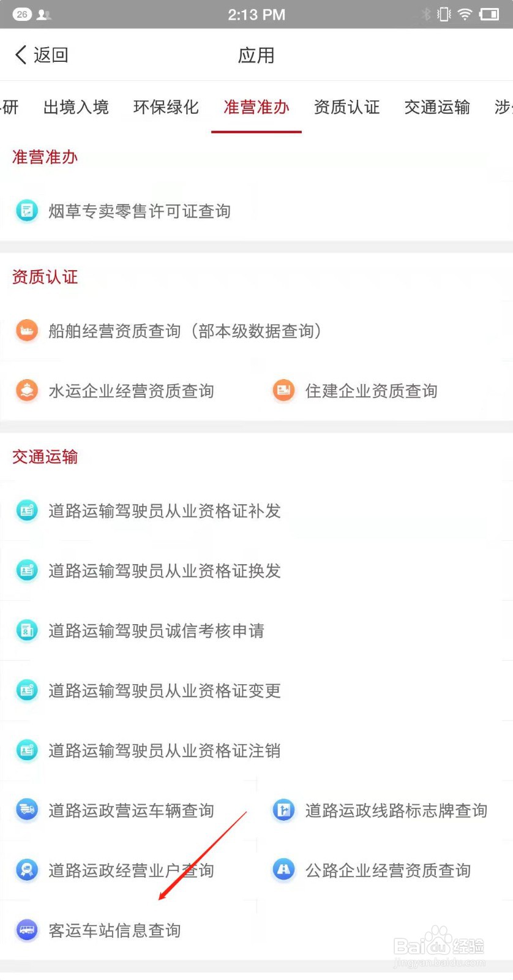Switch to the 出境入境 tab
513x980 pixels.
(76, 107)
